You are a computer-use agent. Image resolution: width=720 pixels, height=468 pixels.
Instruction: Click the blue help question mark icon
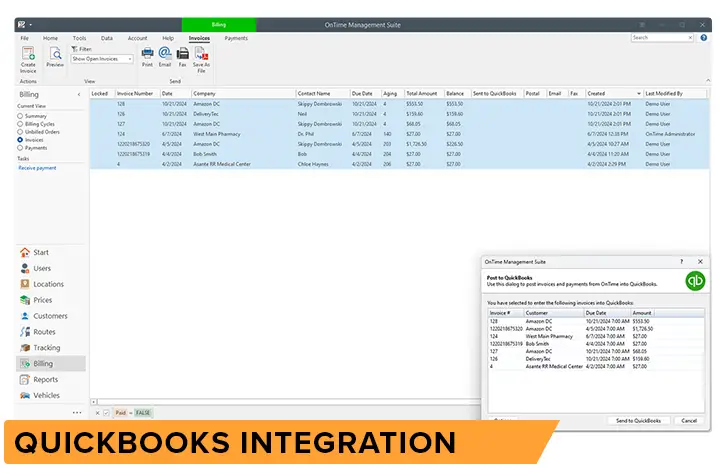[x=703, y=38]
